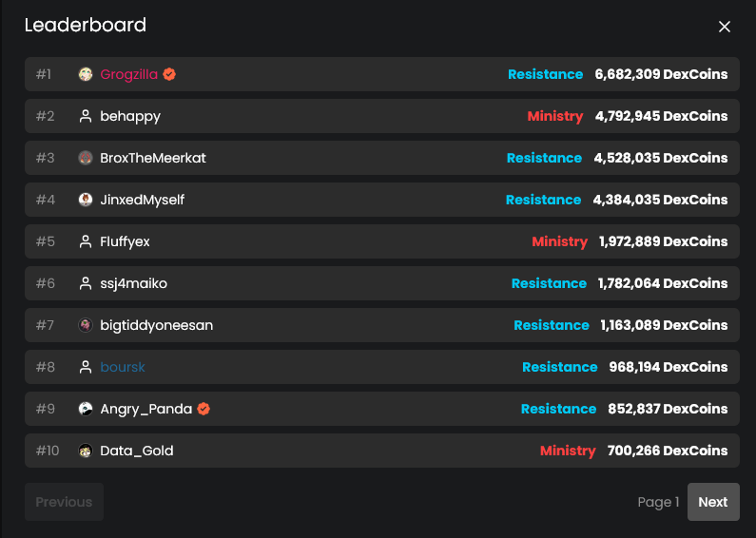Go to the Next leaderboard page

[712, 502]
